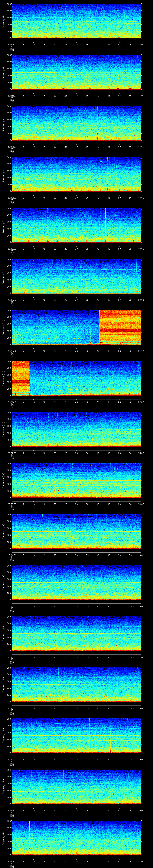Open the spectrogram panel starting at 20:16:00
The width and height of the screenshot is (153, 868).
76,123
